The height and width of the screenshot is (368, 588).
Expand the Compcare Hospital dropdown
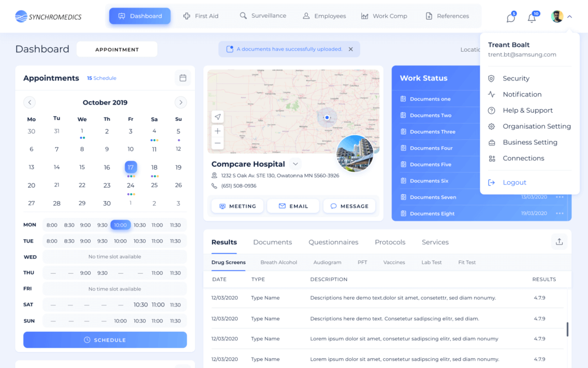(295, 164)
